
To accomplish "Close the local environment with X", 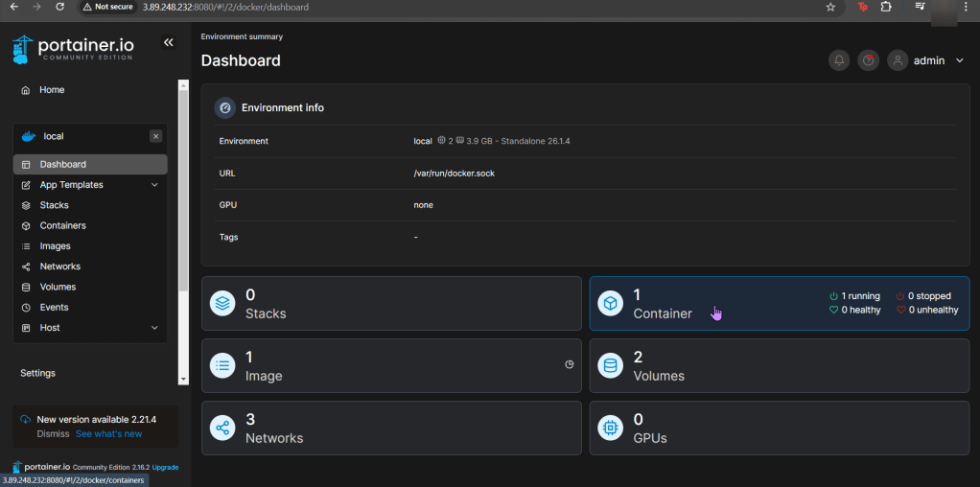I will [155, 136].
